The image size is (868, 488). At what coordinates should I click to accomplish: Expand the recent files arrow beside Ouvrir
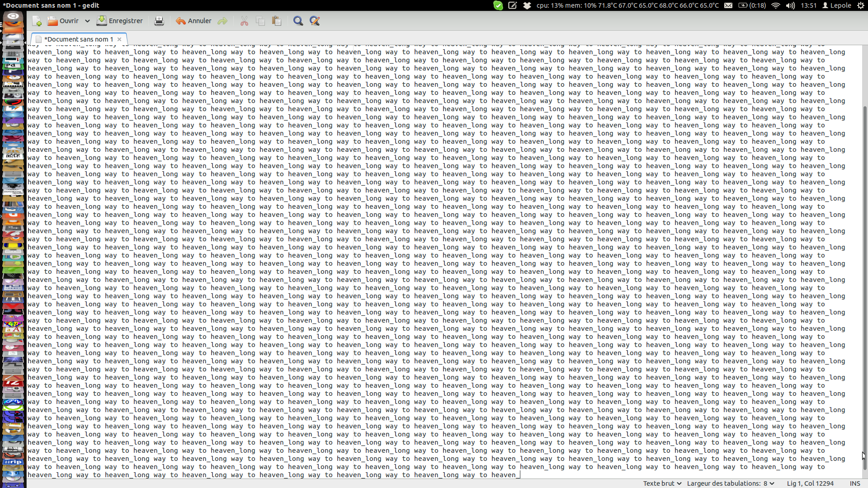87,21
